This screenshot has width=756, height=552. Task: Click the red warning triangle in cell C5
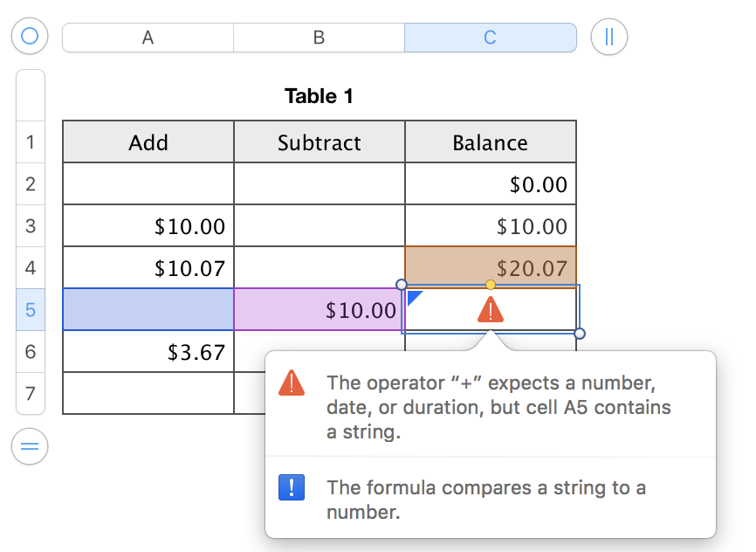tap(491, 309)
